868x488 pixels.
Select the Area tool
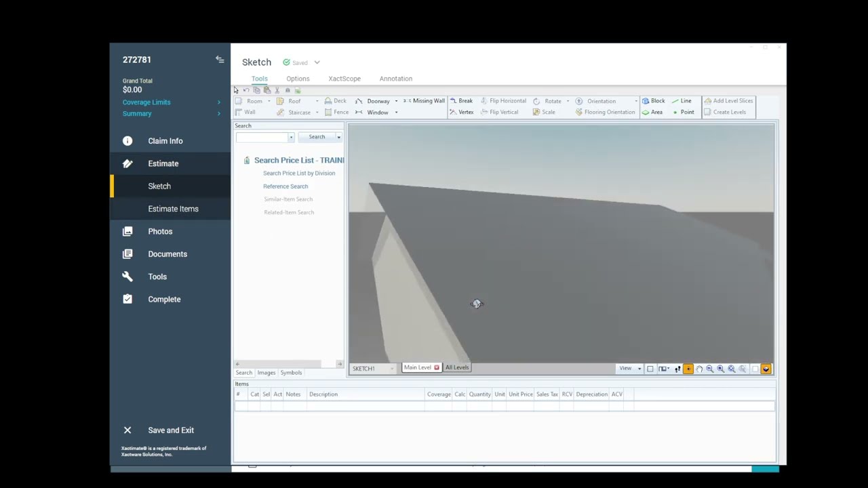(x=652, y=112)
